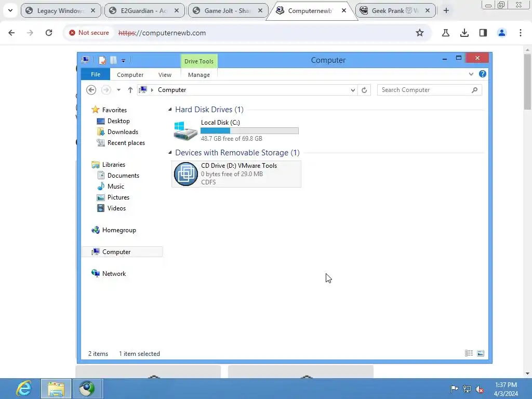Click the muted volume tray icon

click(480, 389)
